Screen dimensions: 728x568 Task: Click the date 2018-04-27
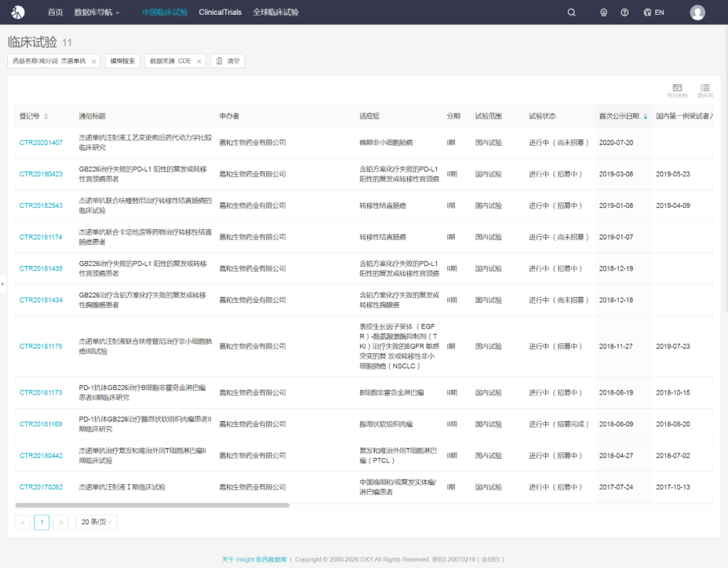point(616,456)
